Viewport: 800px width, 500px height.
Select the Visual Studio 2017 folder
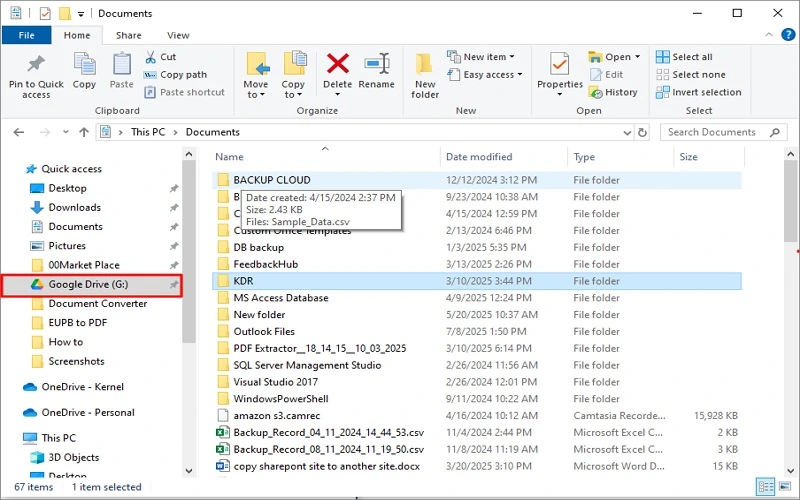(477, 382)
